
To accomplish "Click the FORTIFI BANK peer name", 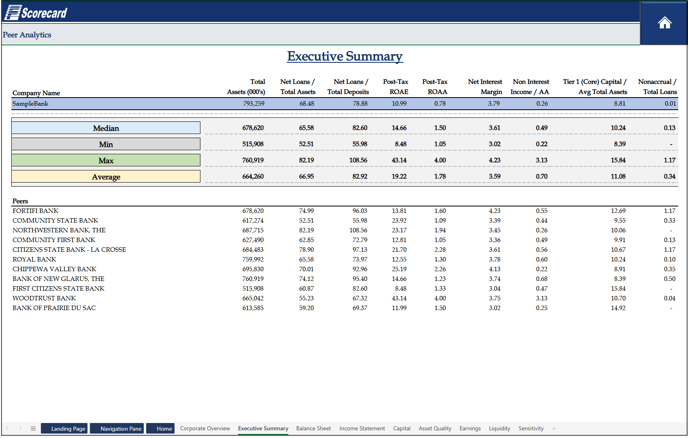I will click(35, 211).
